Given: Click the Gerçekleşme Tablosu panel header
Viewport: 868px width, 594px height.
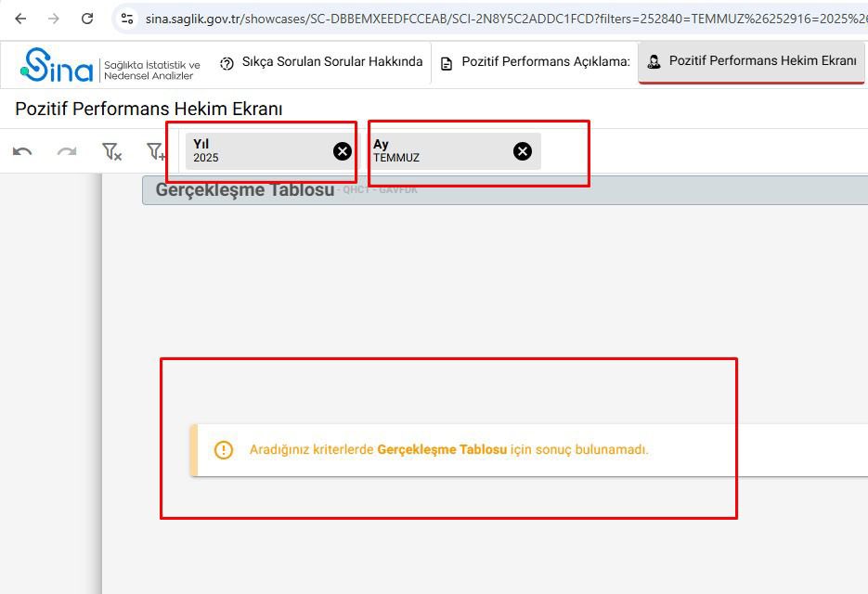Looking at the screenshot, I should click(x=505, y=190).
